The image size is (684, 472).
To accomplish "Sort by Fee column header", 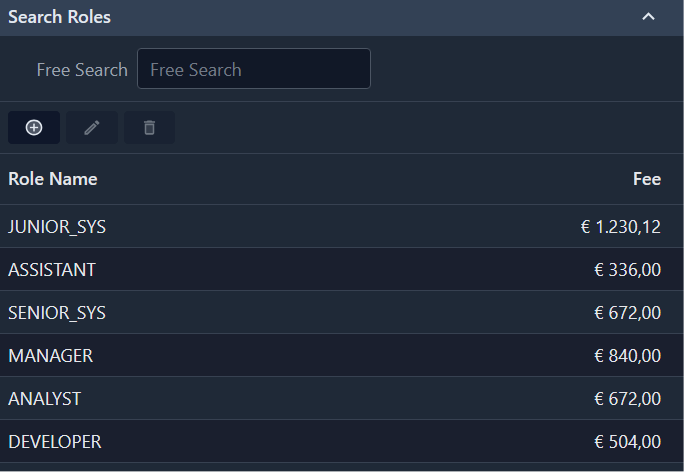I will pos(646,179).
